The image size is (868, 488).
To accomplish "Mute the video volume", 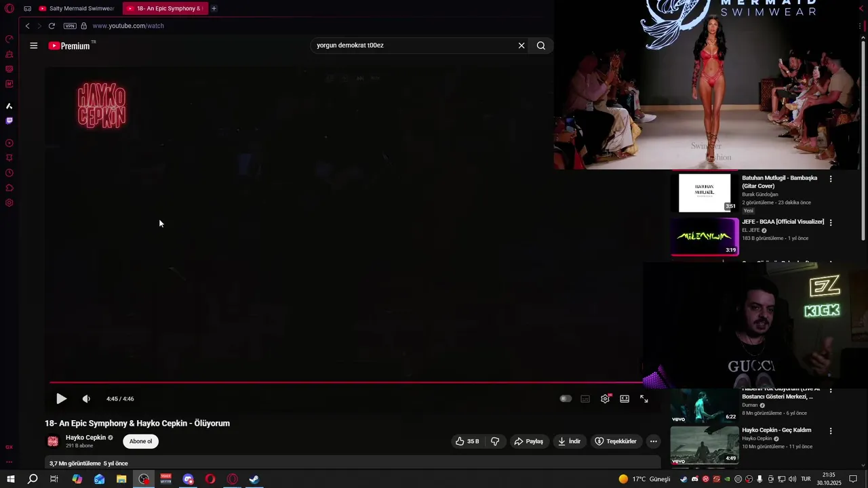I will (x=86, y=399).
